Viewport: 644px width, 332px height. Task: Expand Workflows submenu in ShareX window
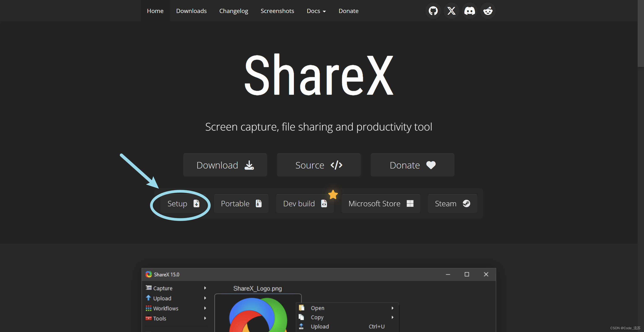click(x=176, y=308)
